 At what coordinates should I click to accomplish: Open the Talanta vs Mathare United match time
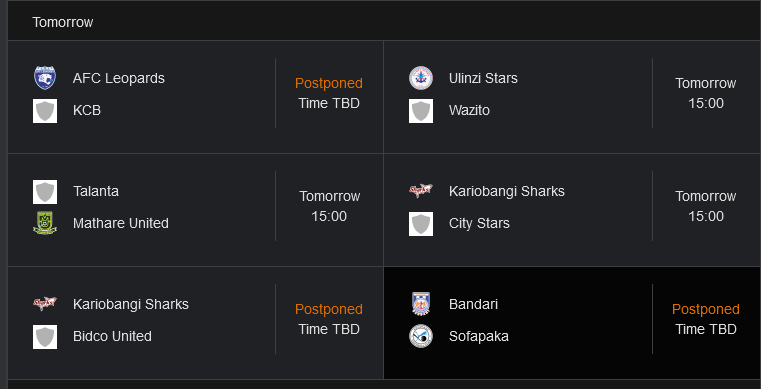(329, 206)
